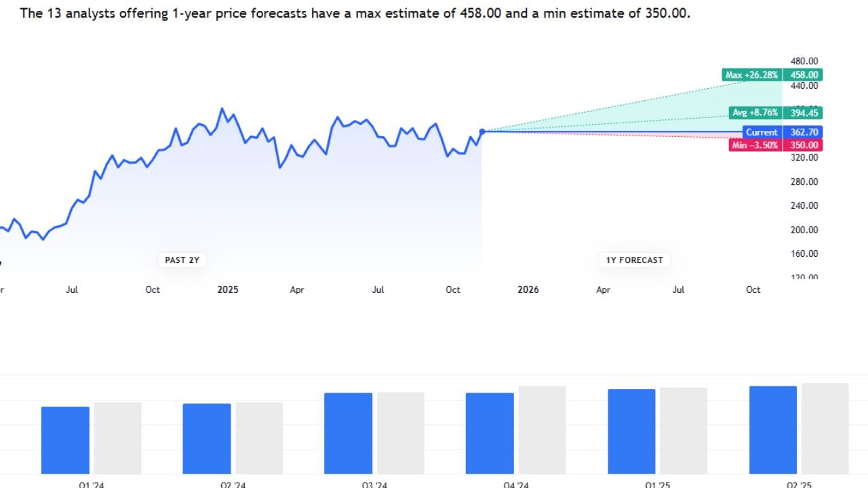
Task: Click the blue bar for Q1 '24
Action: click(65, 441)
